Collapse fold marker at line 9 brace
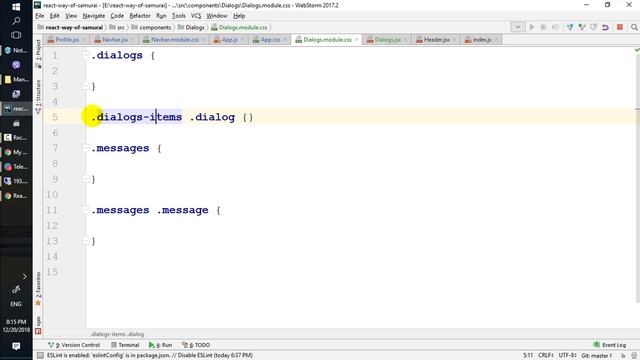The image size is (640, 360). pyautogui.click(x=86, y=179)
